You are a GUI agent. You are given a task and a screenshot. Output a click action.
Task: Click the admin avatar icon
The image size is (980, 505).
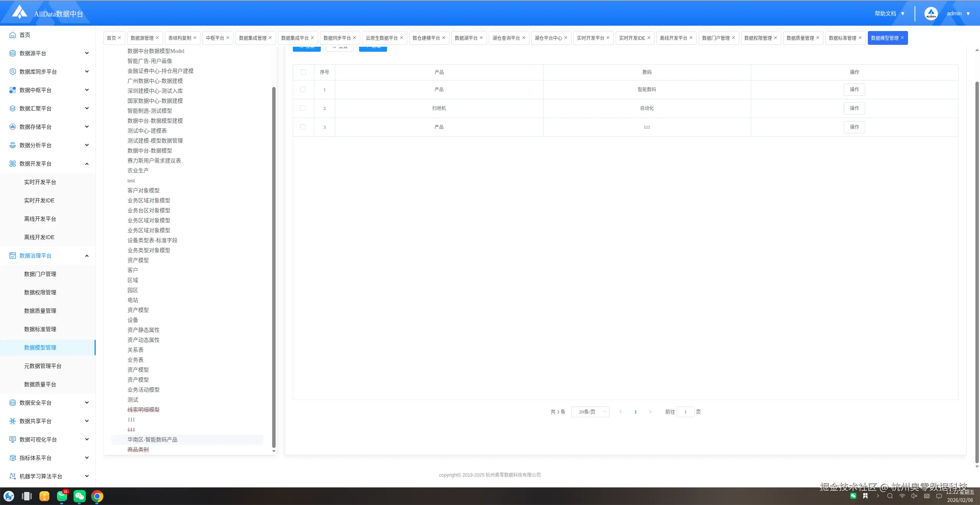[931, 13]
